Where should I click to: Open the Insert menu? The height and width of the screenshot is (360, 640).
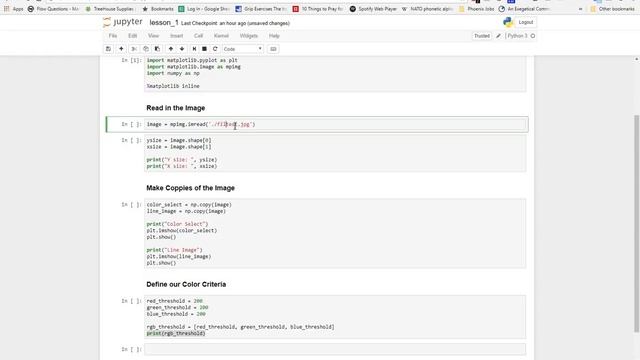pos(177,36)
